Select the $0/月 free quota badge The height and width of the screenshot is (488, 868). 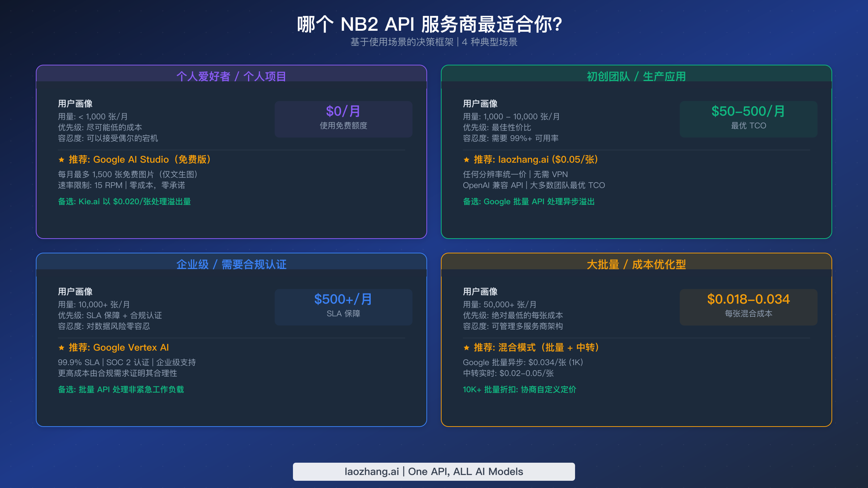pyautogui.click(x=343, y=119)
